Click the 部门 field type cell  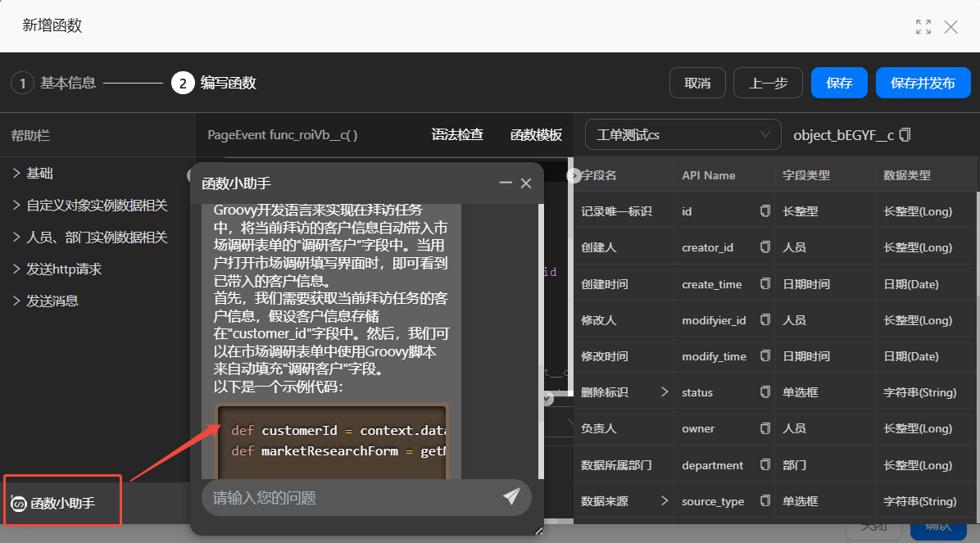pos(794,465)
